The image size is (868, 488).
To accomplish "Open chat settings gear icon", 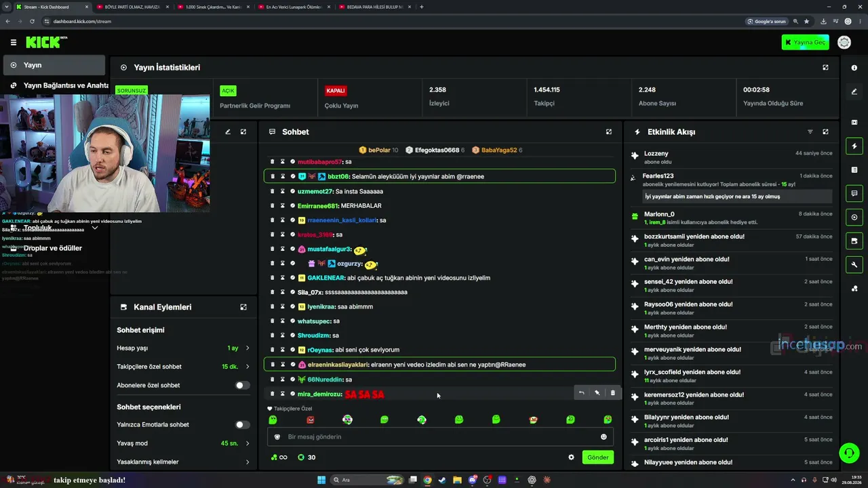I will click(571, 457).
